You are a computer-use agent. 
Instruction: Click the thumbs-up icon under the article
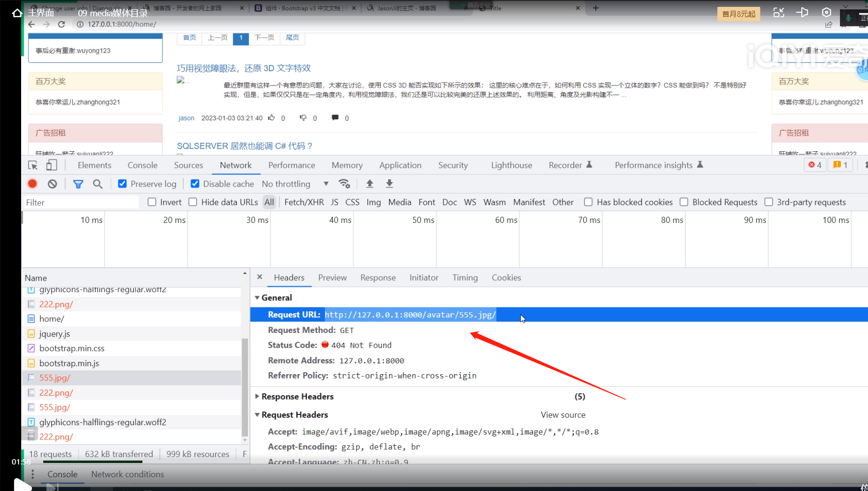[271, 118]
